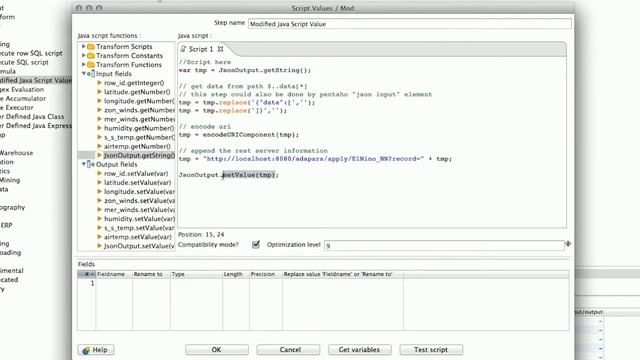The image size is (640, 360).
Task: Select User Defined Java Class in background list
Action: [x=32, y=117]
